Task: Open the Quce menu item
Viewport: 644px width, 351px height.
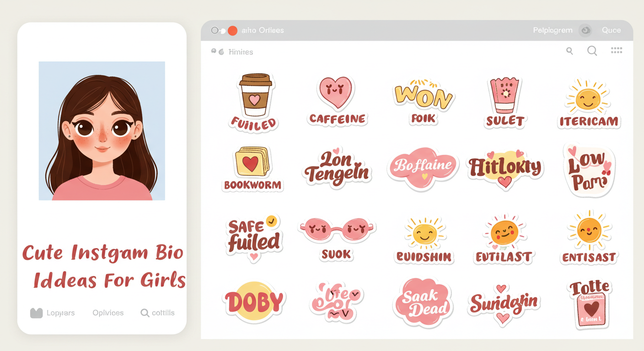Action: pos(611,30)
